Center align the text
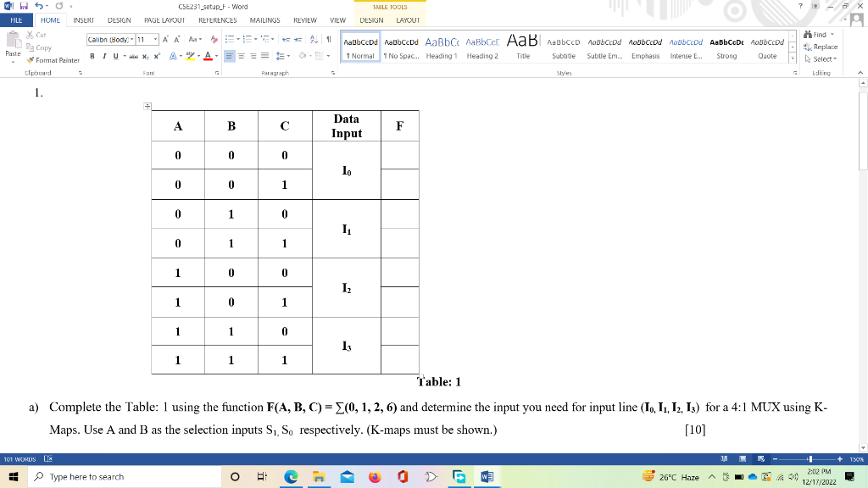The height and width of the screenshot is (488, 868). (x=242, y=56)
